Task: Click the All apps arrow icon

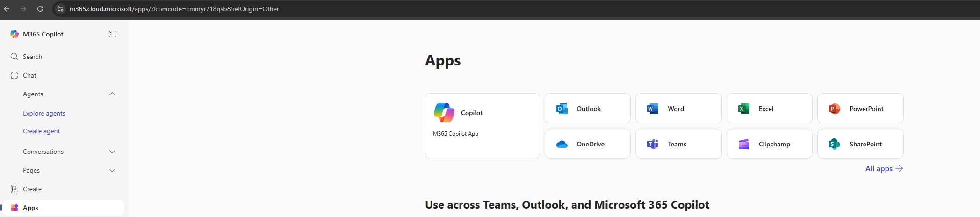Action: (x=899, y=168)
